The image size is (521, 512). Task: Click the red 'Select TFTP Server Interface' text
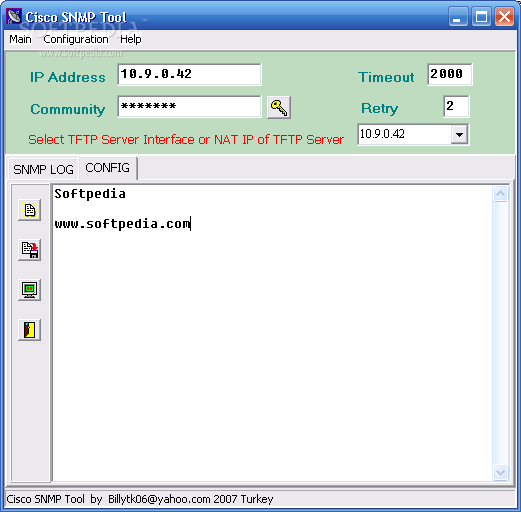pos(186,140)
